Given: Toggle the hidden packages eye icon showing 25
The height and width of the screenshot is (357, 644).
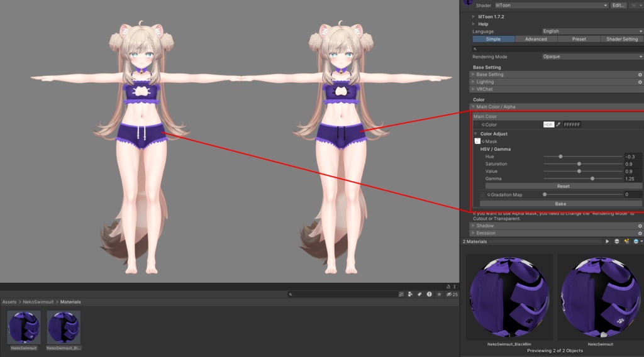Looking at the screenshot, I should (452, 294).
